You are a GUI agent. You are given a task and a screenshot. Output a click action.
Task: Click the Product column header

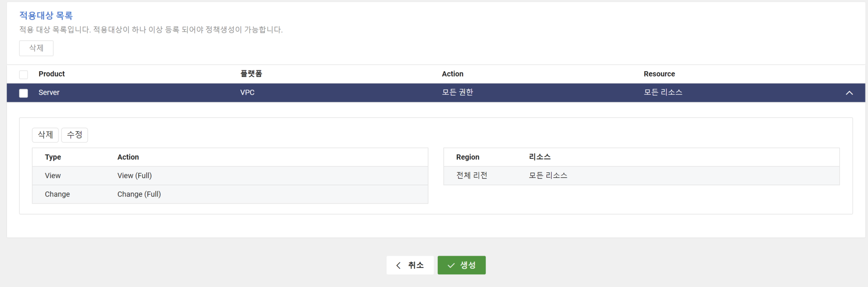[52, 74]
